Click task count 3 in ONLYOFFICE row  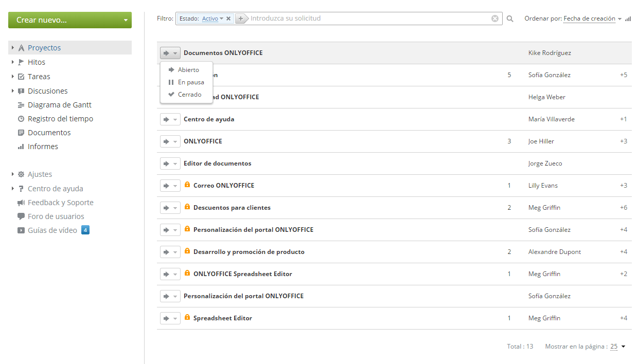509,141
